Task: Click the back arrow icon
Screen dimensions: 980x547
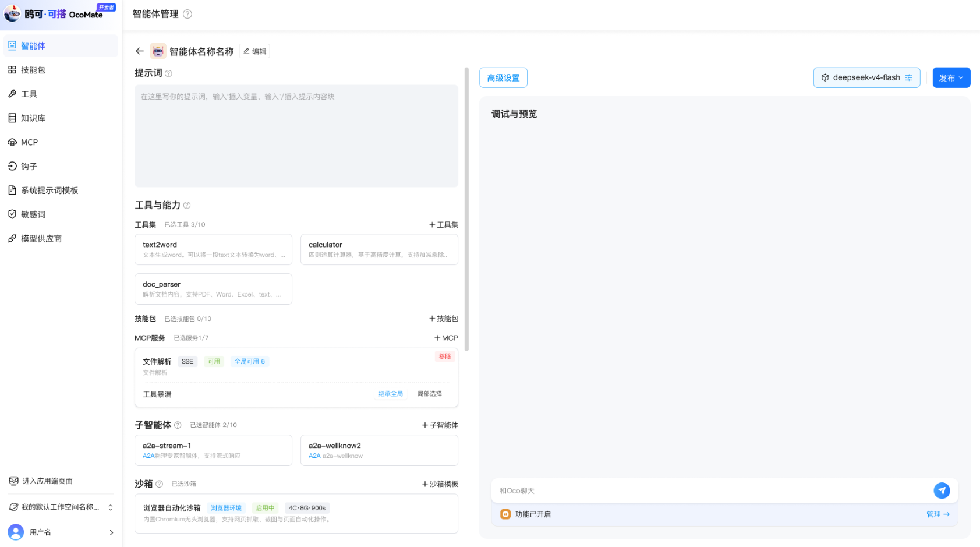Action: click(x=140, y=51)
